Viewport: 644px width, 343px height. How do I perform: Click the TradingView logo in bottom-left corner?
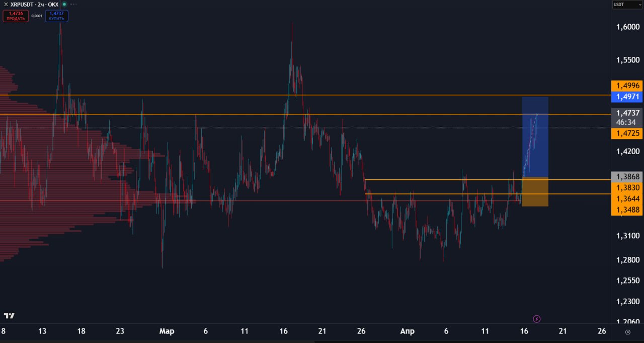[9, 316]
